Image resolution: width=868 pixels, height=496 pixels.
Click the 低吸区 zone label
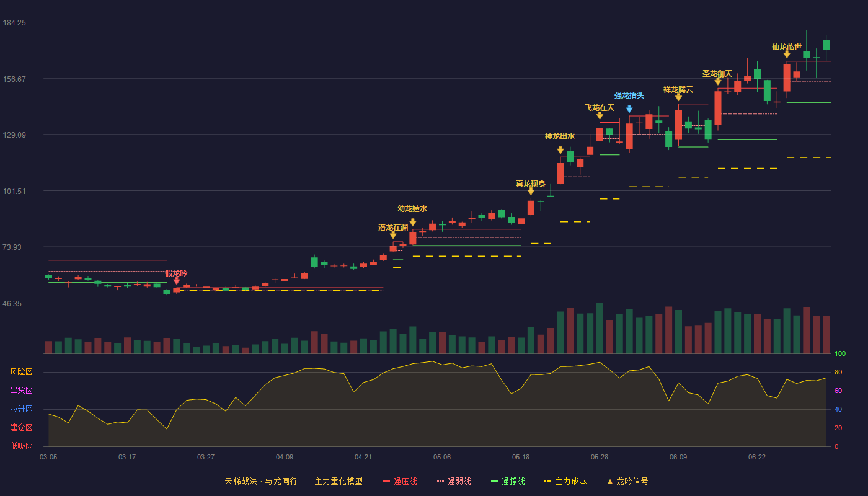[x=22, y=446]
